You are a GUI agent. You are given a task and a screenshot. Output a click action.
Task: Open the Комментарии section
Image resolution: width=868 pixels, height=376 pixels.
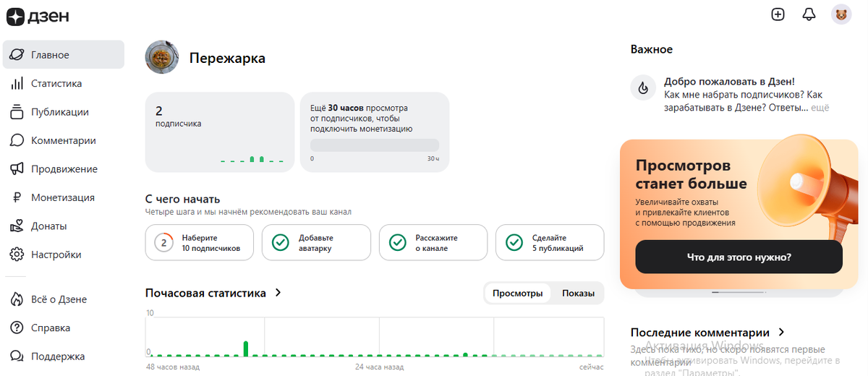tap(64, 140)
